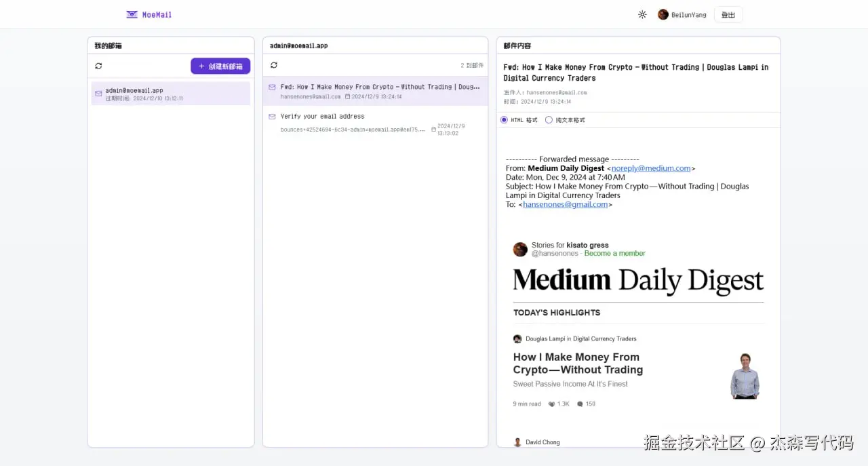Click the BeilunYang user avatar
The image size is (868, 466).
click(663, 14)
